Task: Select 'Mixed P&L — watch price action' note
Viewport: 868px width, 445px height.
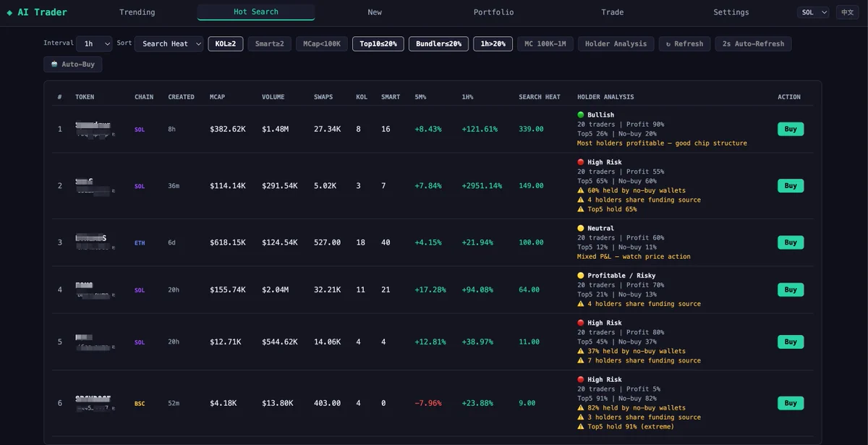Action: (x=634, y=257)
